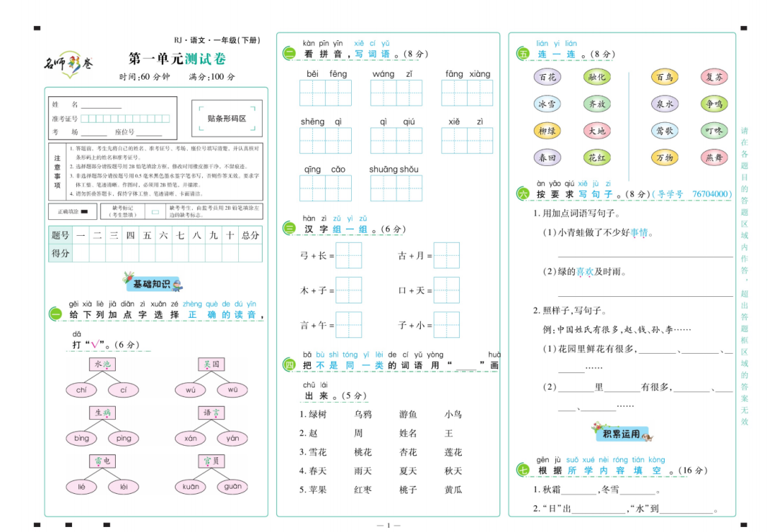Click the blue 冰雪 oval
Image resolution: width=777 pixels, height=532 pixels.
click(x=547, y=104)
